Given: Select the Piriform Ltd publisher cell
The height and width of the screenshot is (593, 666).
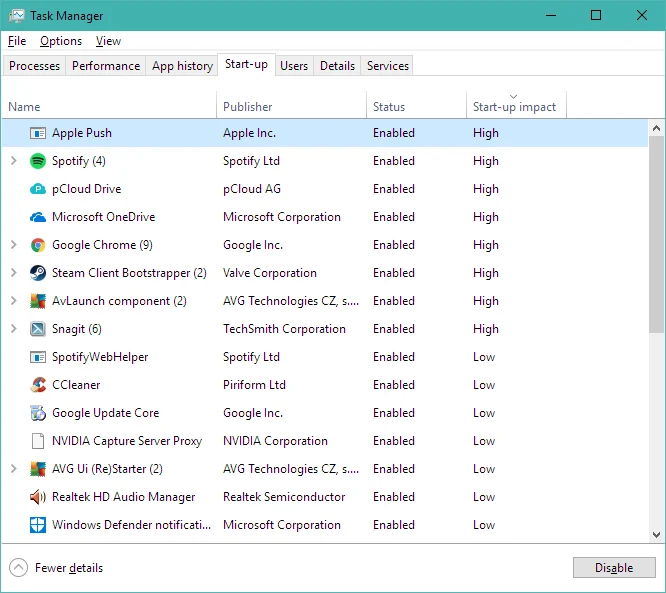Looking at the screenshot, I should (x=254, y=385).
